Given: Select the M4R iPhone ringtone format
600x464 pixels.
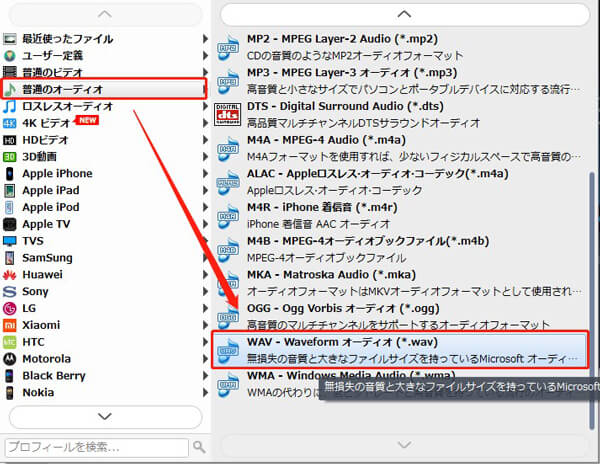Looking at the screenshot, I should 400,216.
